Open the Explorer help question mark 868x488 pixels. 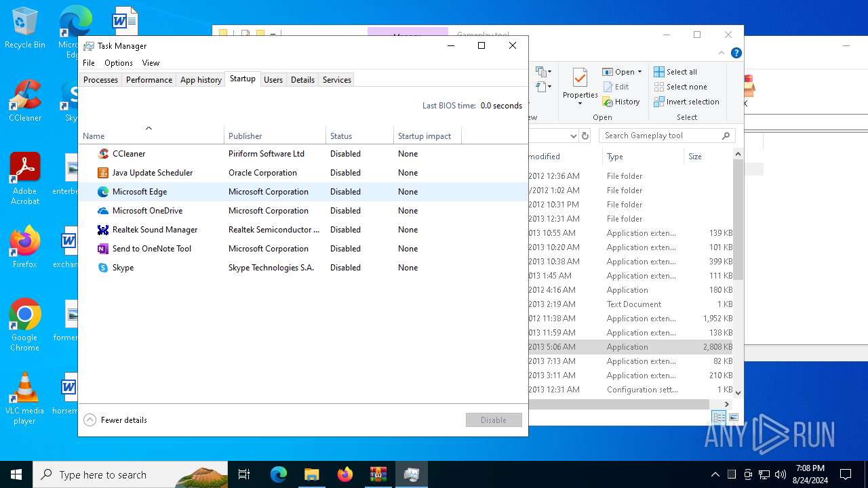(736, 53)
